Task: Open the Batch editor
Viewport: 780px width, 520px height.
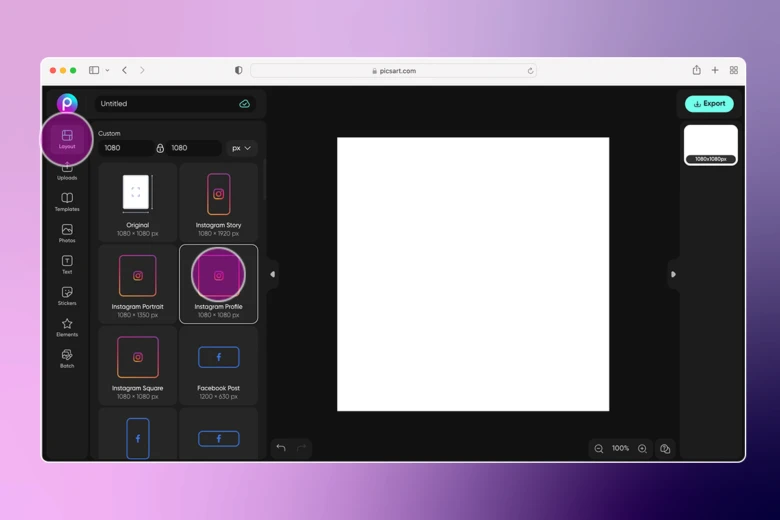Action: 67,358
